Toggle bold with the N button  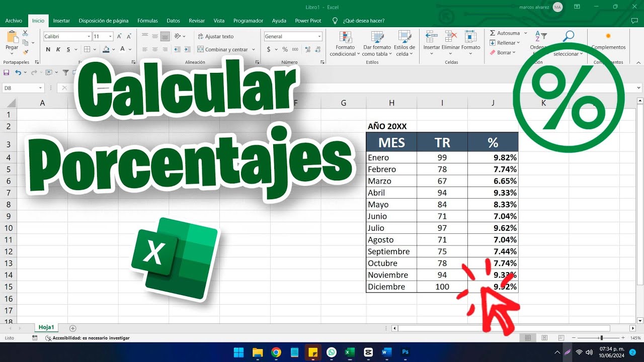(x=48, y=49)
